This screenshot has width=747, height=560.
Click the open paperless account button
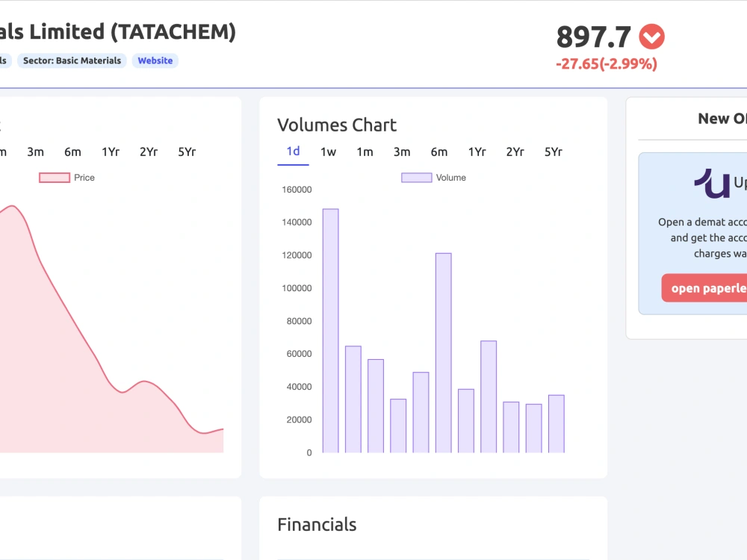pyautogui.click(x=704, y=288)
